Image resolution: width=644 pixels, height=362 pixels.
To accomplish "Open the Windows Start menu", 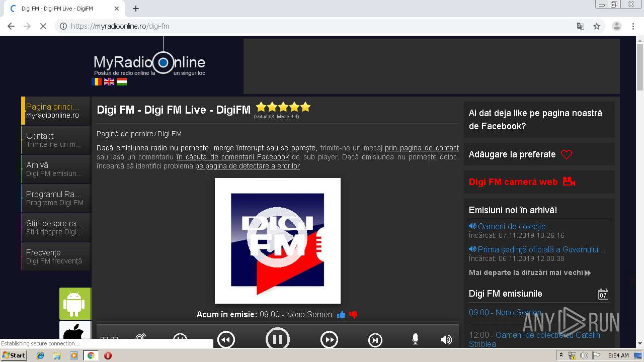I will click(x=14, y=355).
